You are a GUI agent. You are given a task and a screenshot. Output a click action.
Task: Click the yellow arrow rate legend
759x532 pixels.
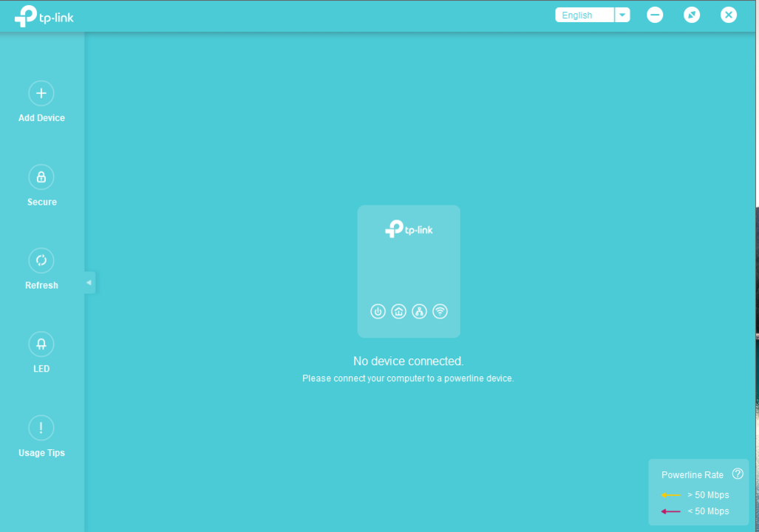(671, 495)
